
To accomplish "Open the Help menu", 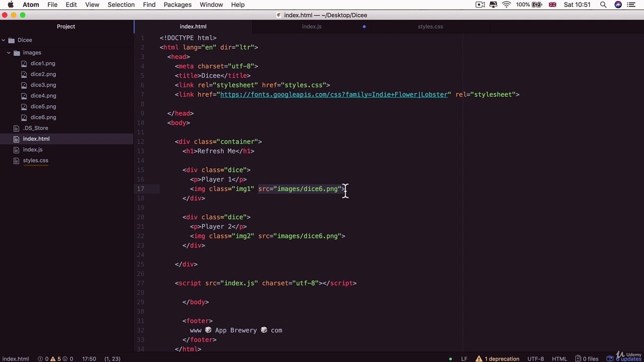I will tap(238, 5).
